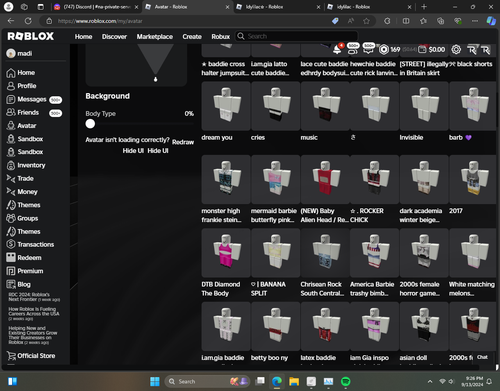Open the Windows Start button

point(155,381)
